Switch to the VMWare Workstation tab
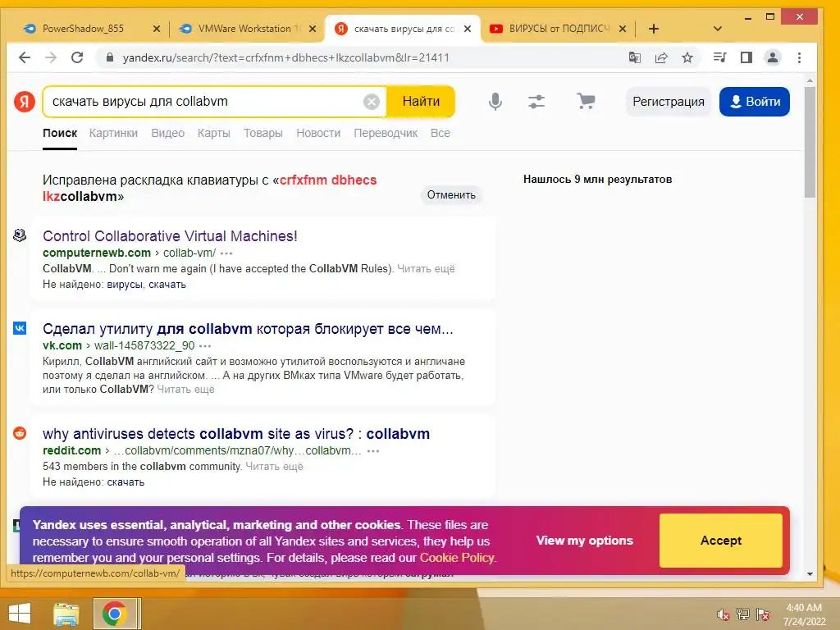 click(244, 29)
